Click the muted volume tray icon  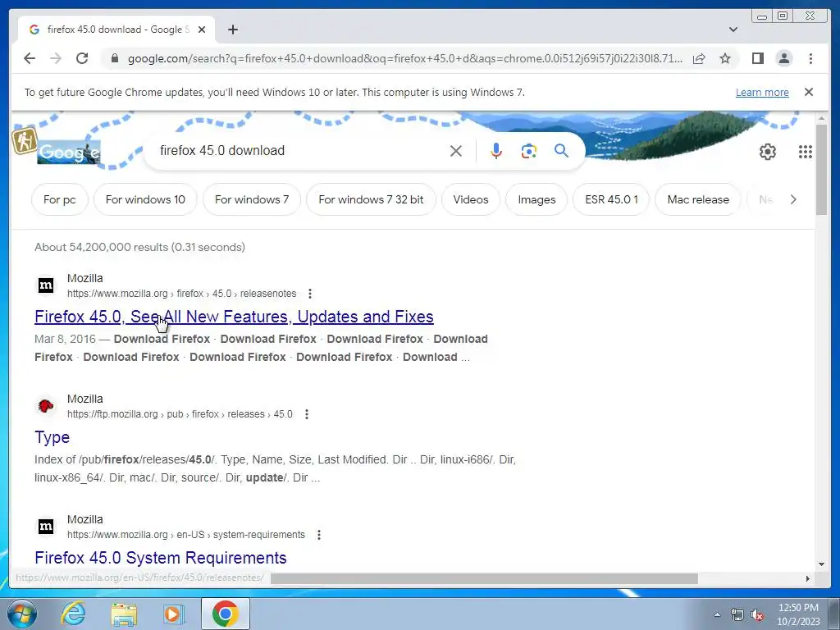coord(757,615)
